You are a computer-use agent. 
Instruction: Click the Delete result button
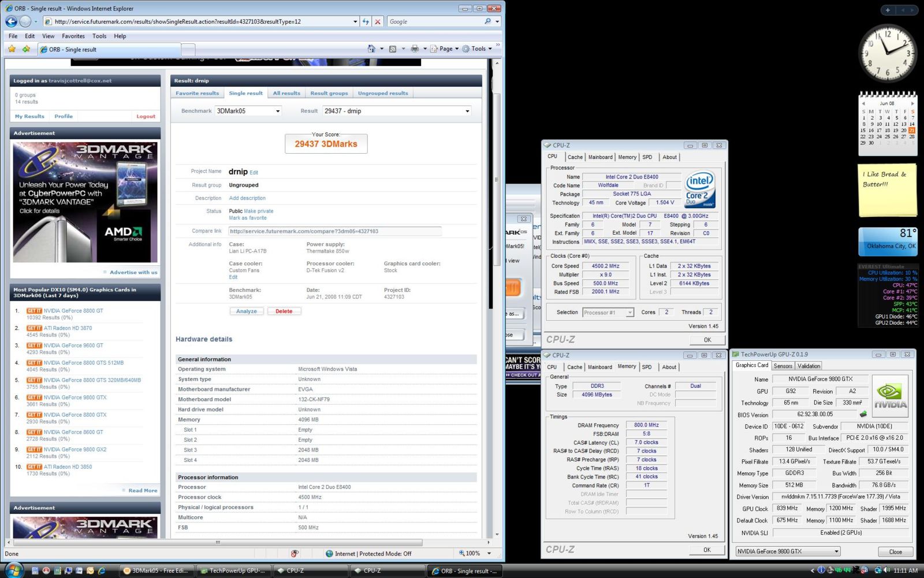[284, 311]
